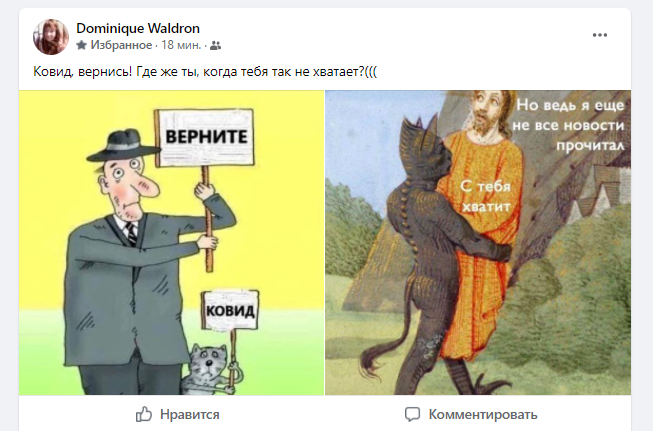Click the КОВИД sign held by cat
Viewport: 653px width, 431px height.
point(230,310)
